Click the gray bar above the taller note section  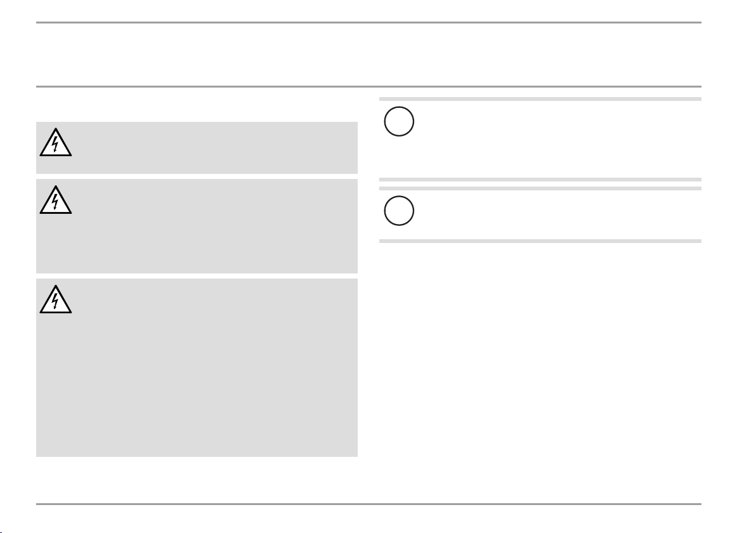pos(540,99)
